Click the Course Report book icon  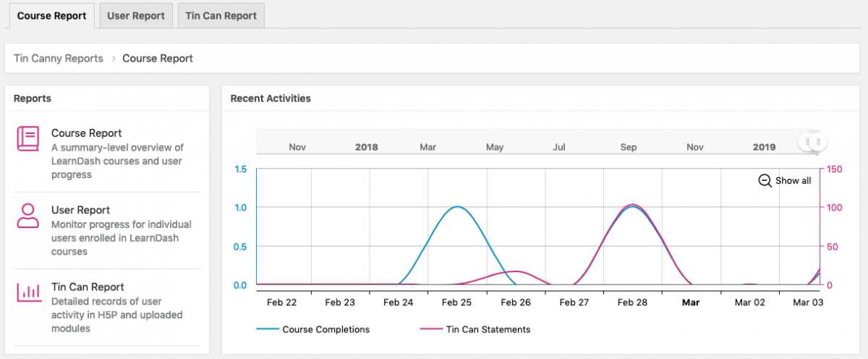click(x=28, y=138)
